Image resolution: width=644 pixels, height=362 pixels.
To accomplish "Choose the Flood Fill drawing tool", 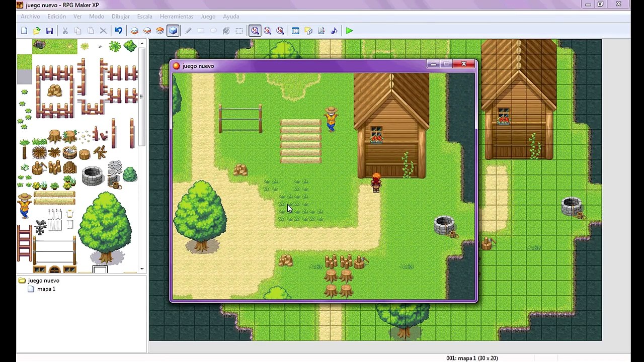I will pos(226,31).
